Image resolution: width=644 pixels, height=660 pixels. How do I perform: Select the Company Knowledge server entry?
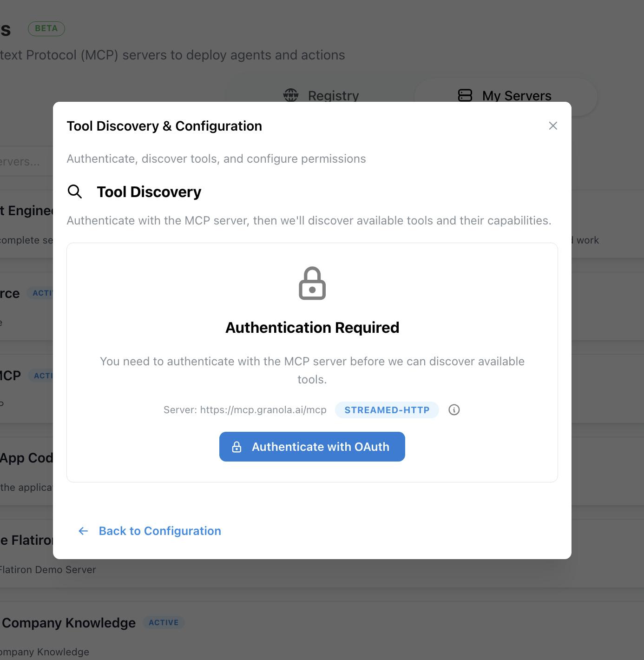(69, 622)
